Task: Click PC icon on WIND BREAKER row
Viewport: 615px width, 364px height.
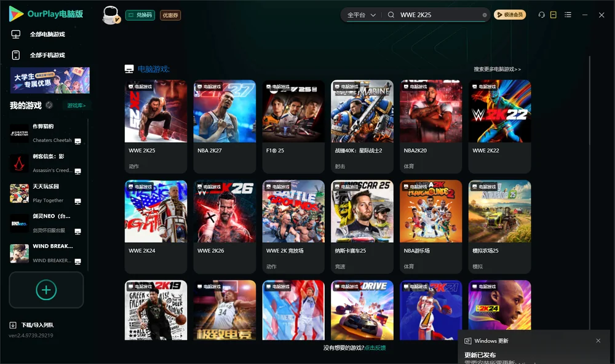Action: click(x=77, y=261)
